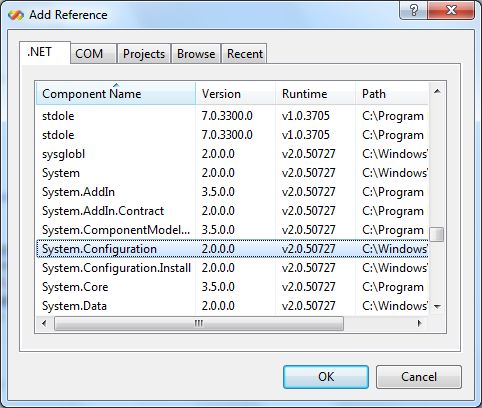
Task: Click the Add Reference title bar icon
Action: [x=16, y=15]
